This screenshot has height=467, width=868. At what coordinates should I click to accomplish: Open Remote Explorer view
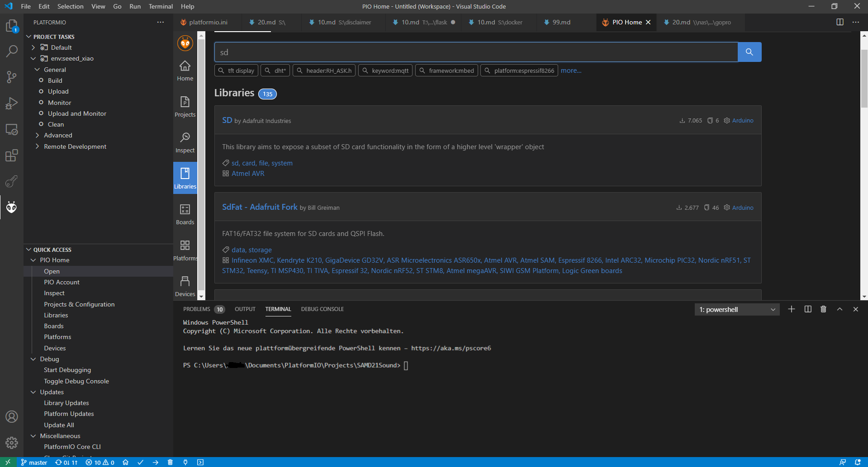12,129
